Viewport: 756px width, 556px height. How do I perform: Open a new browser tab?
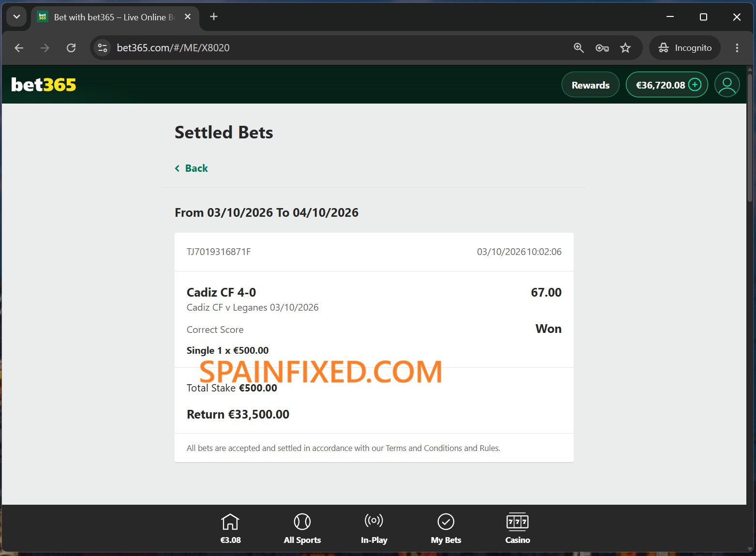214,17
